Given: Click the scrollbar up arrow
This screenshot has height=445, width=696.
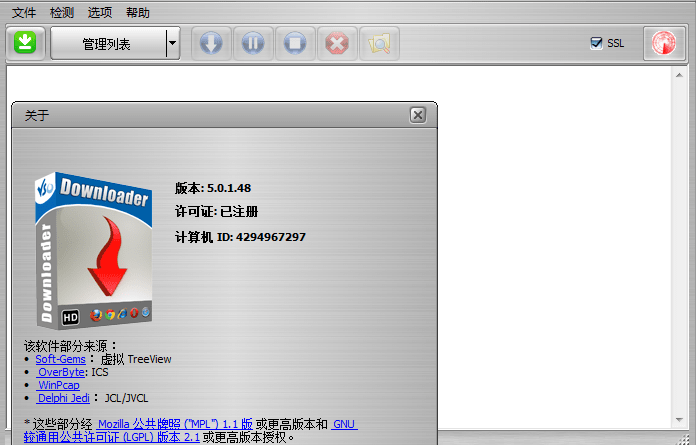Looking at the screenshot, I should pos(679,75).
